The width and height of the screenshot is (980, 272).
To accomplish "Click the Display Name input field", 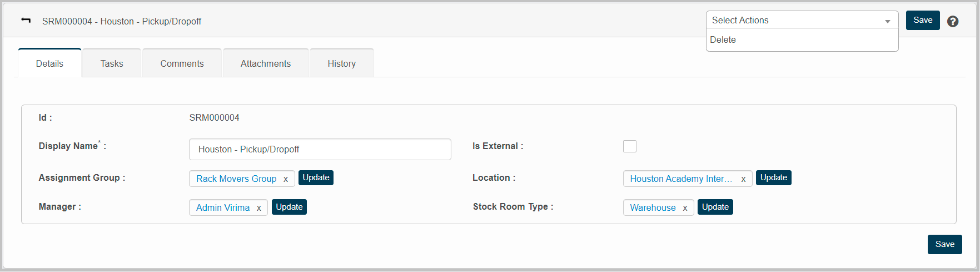I will 320,150.
